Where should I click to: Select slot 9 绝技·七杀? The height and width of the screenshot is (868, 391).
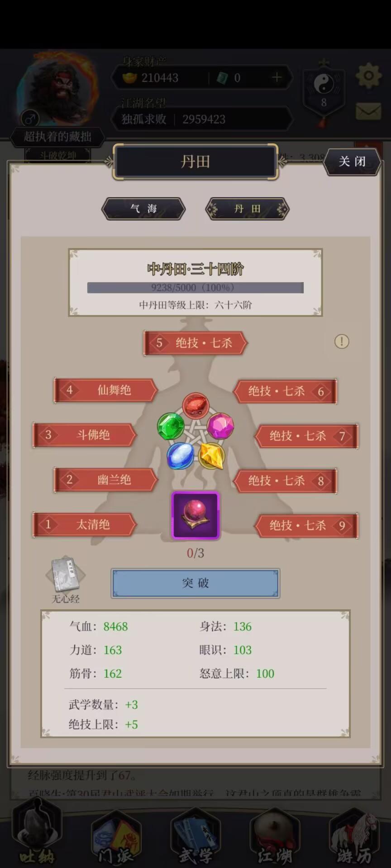306,525
